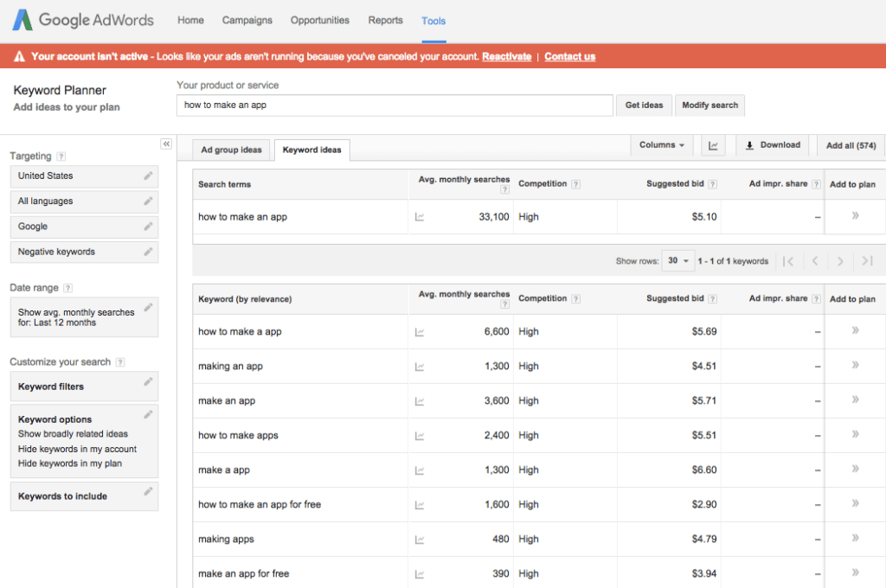The width and height of the screenshot is (886, 588).
Task: Open Targeting help question mark
Action: [61, 157]
